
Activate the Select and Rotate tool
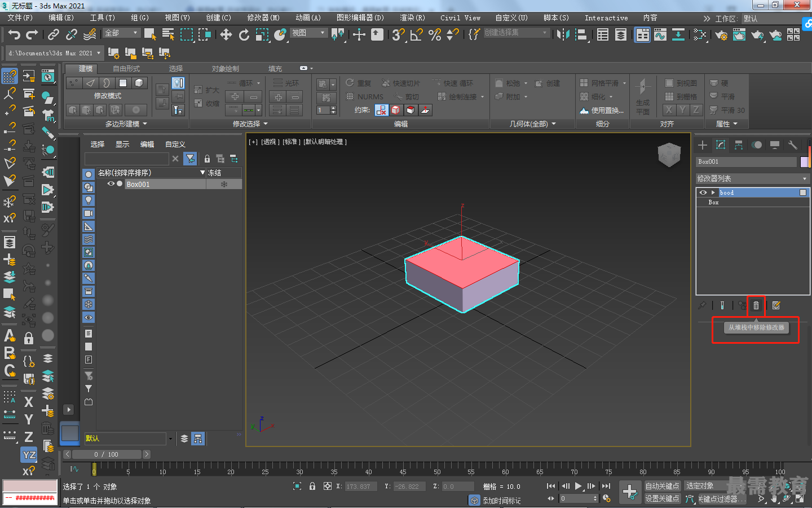(x=244, y=35)
